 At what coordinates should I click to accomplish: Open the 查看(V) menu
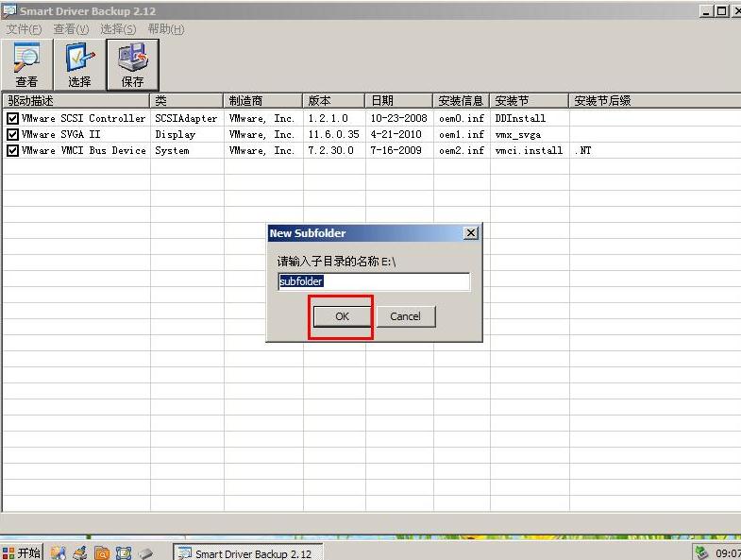pos(71,29)
